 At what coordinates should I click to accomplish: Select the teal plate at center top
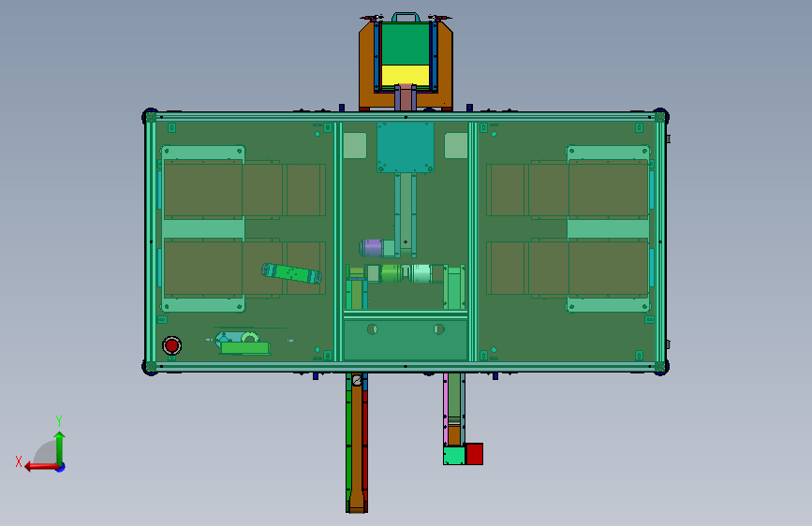click(405, 148)
